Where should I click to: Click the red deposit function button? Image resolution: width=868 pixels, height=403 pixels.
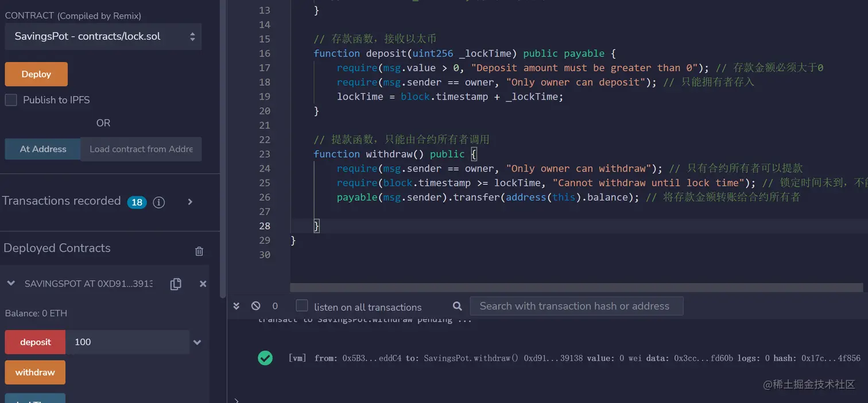36,342
